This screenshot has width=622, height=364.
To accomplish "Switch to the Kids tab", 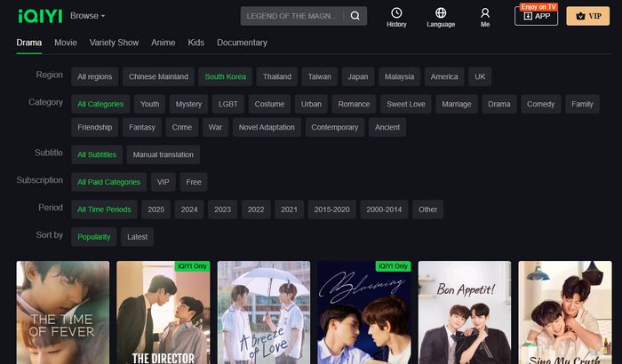I will click(x=196, y=43).
